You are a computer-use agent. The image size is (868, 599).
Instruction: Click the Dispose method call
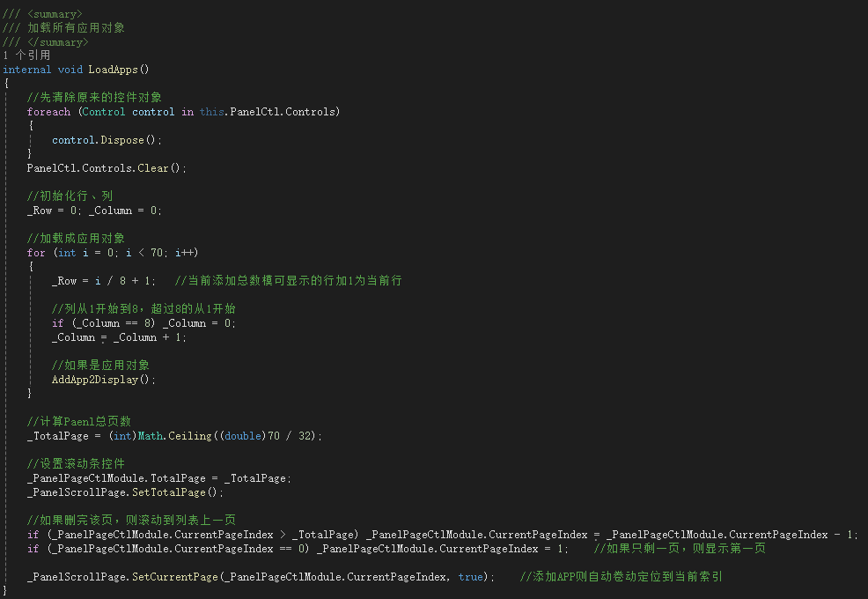pos(121,140)
